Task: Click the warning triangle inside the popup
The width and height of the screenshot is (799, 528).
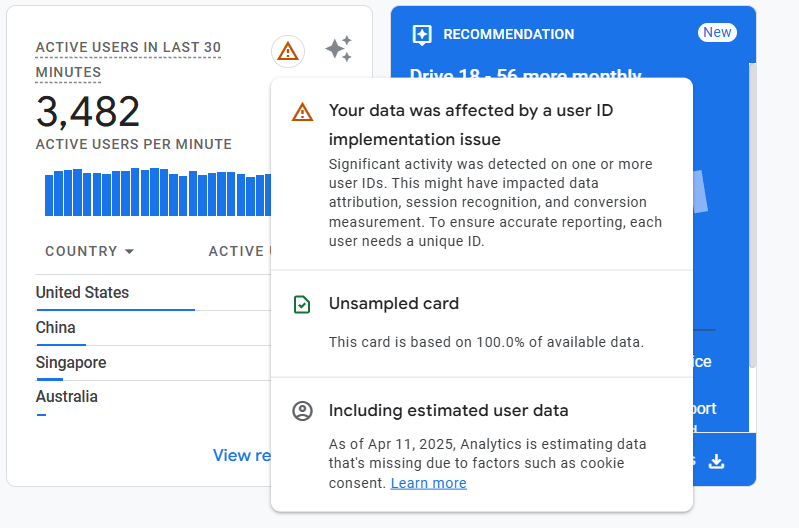Action: [302, 111]
